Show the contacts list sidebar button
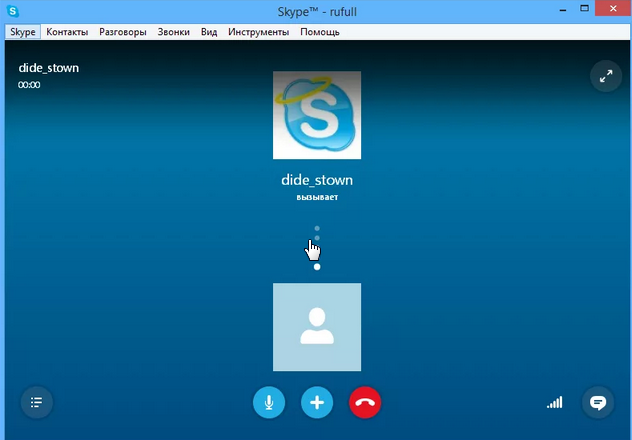The image size is (632, 440). pyautogui.click(x=37, y=402)
